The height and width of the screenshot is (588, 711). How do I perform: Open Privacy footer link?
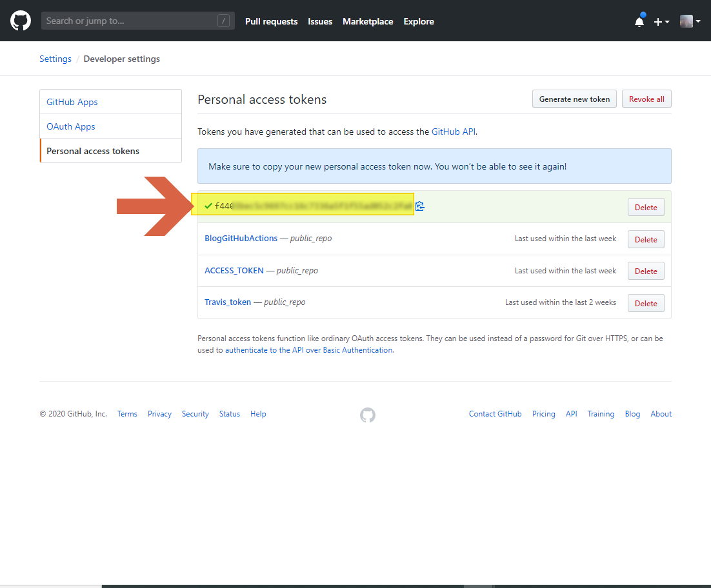159,414
